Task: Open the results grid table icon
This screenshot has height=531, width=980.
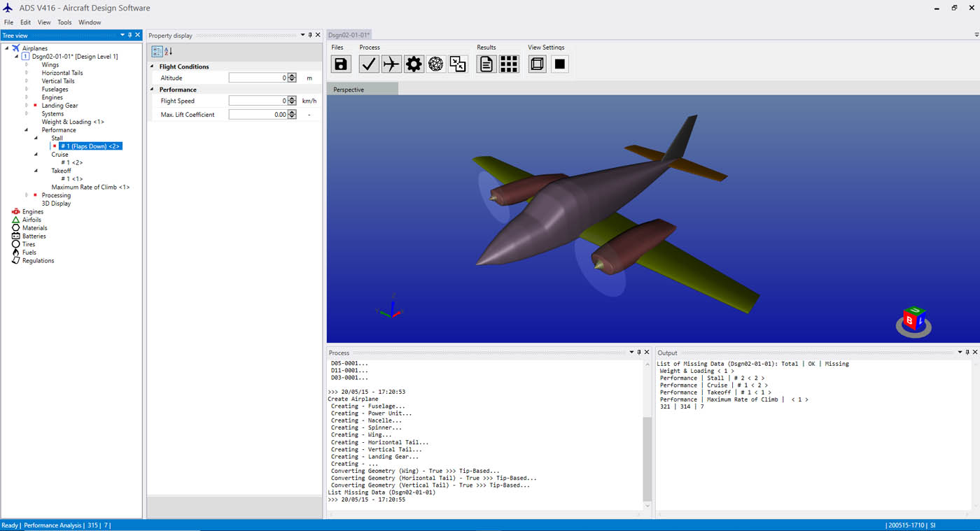Action: pyautogui.click(x=509, y=64)
